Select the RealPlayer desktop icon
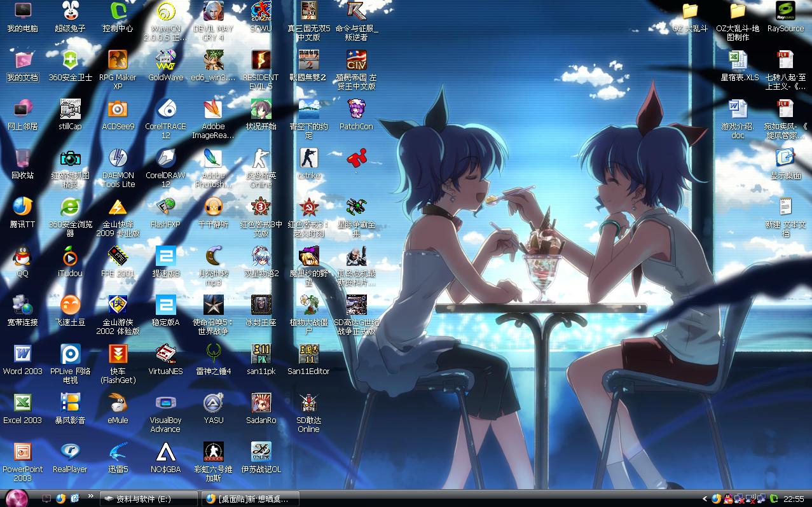The height and width of the screenshot is (507, 812). (70, 457)
